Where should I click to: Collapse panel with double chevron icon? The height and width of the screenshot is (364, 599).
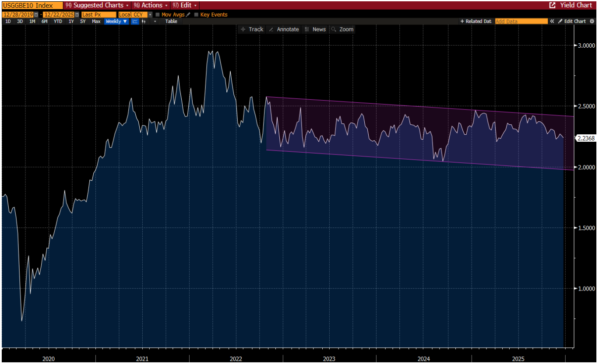pos(553,21)
